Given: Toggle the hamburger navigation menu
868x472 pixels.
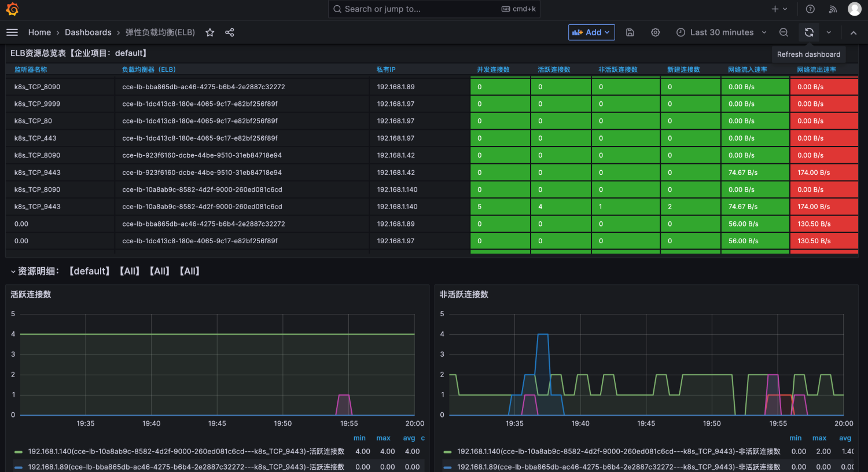Looking at the screenshot, I should tap(12, 32).
